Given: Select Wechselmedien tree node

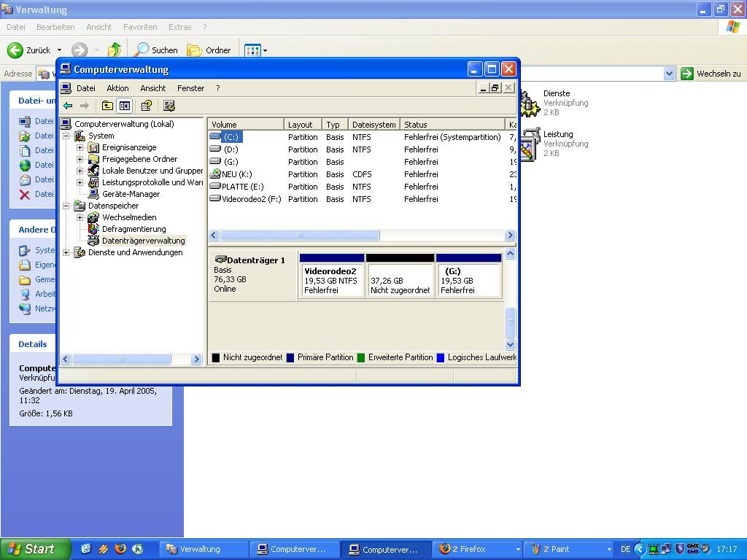Looking at the screenshot, I should tap(129, 217).
